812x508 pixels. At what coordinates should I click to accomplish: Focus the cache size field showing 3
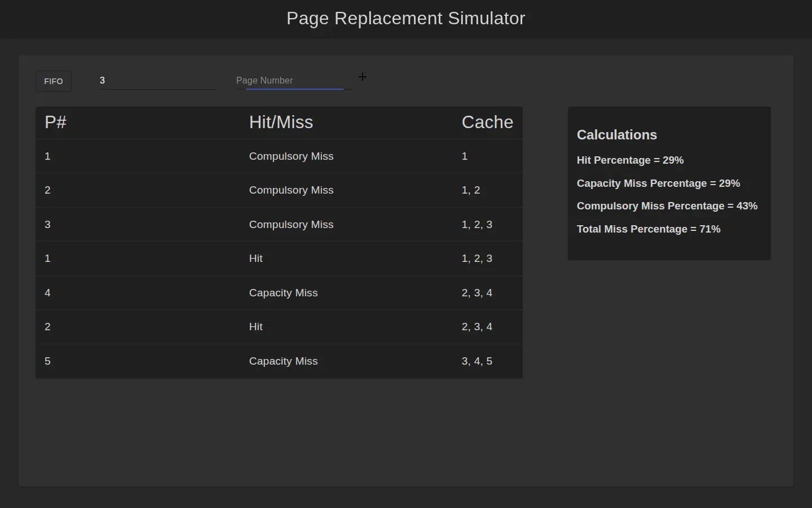(x=158, y=80)
